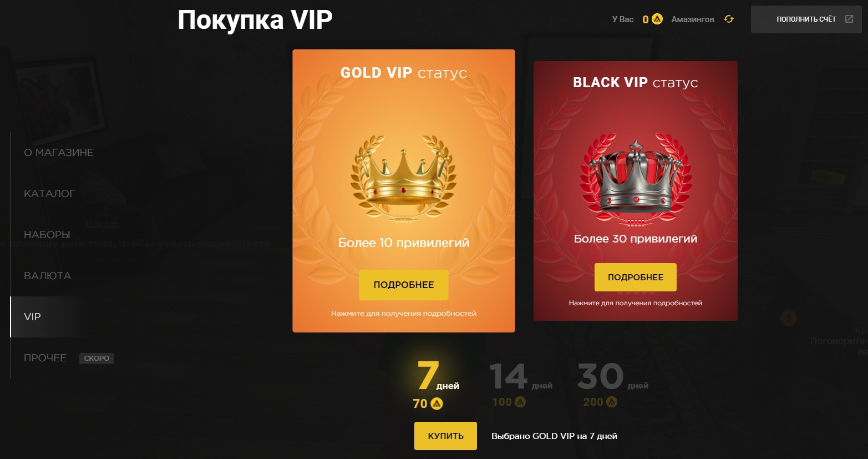Click the КУПИТЬ button

pos(445,436)
